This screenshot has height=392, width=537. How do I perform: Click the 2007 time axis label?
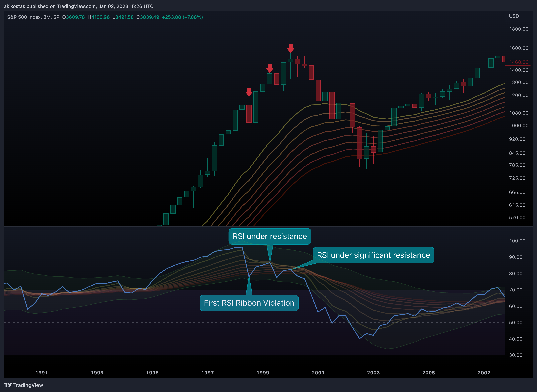tap(484, 373)
